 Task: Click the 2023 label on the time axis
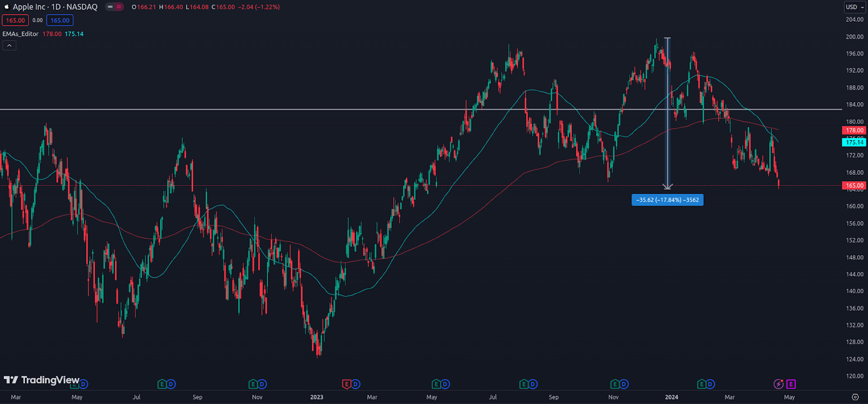pyautogui.click(x=317, y=397)
